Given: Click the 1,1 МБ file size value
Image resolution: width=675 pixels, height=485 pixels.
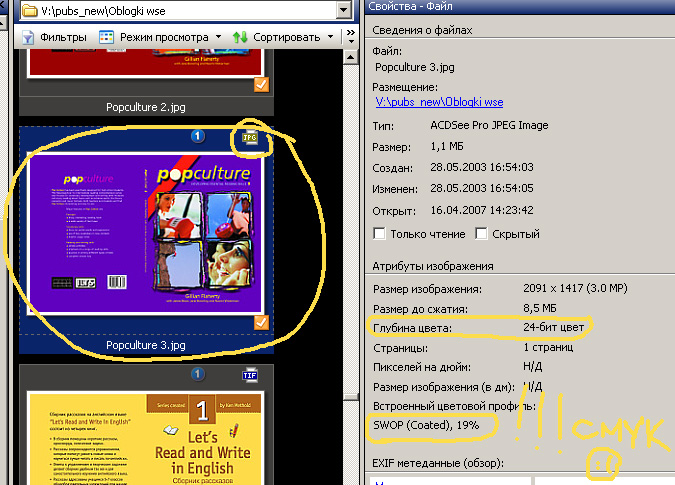Looking at the screenshot, I should pyautogui.click(x=447, y=146).
